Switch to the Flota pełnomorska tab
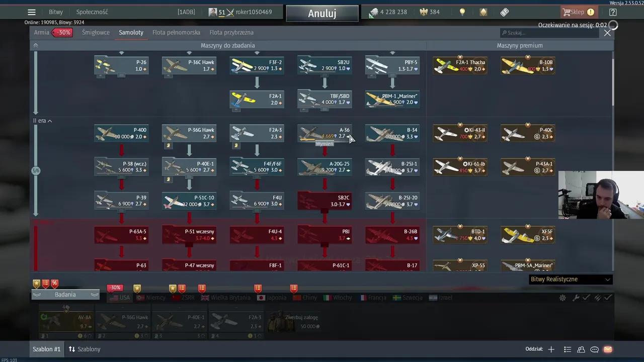Image resolution: width=644 pixels, height=362 pixels. [x=176, y=33]
